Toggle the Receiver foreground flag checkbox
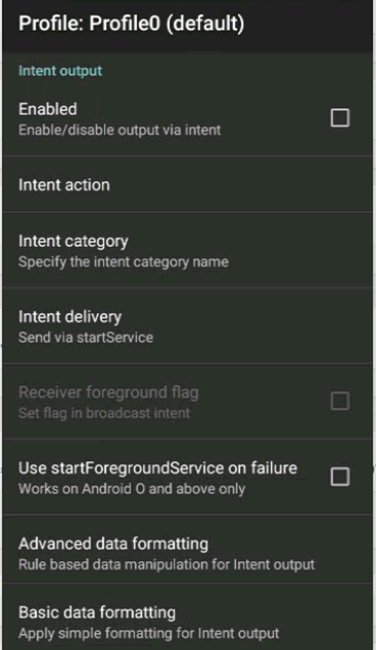376x650 pixels. coord(340,401)
